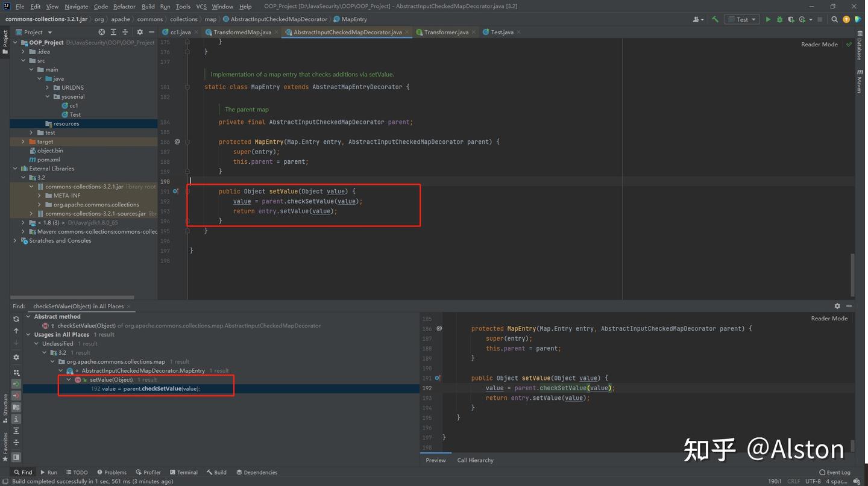Image resolution: width=868 pixels, height=486 pixels.
Task: Collapse Abstract method group
Action: pos(27,317)
